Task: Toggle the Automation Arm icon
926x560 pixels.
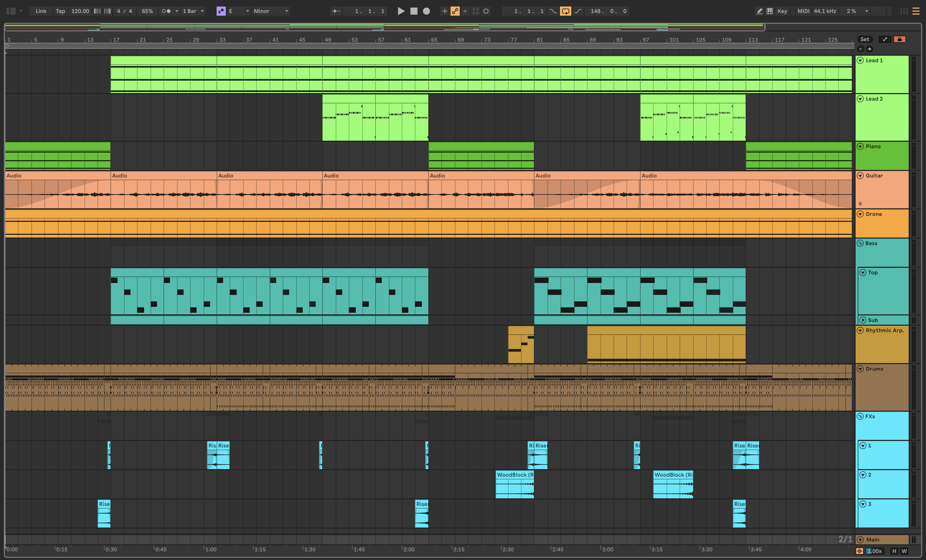Action: click(455, 11)
